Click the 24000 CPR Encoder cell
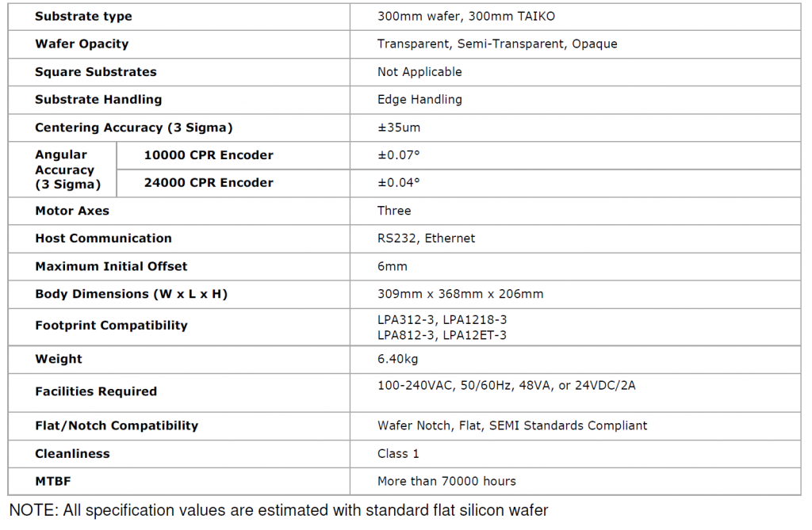 208,183
